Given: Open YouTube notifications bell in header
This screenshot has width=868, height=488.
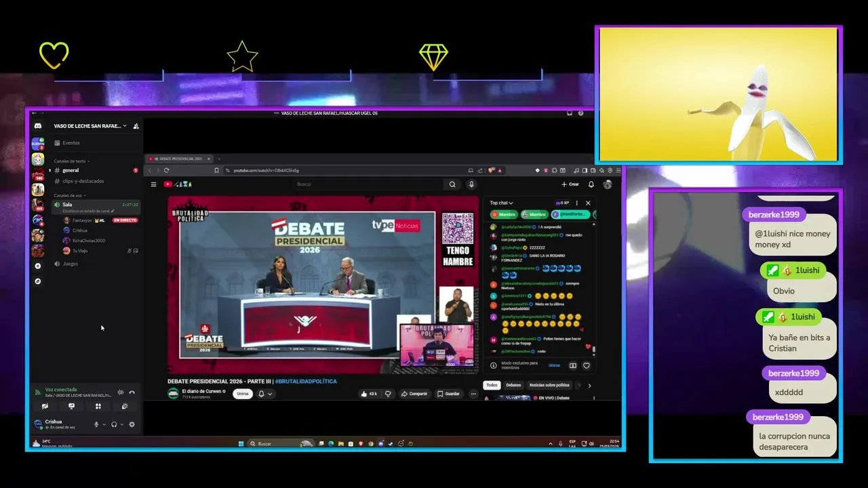Looking at the screenshot, I should coord(591,184).
